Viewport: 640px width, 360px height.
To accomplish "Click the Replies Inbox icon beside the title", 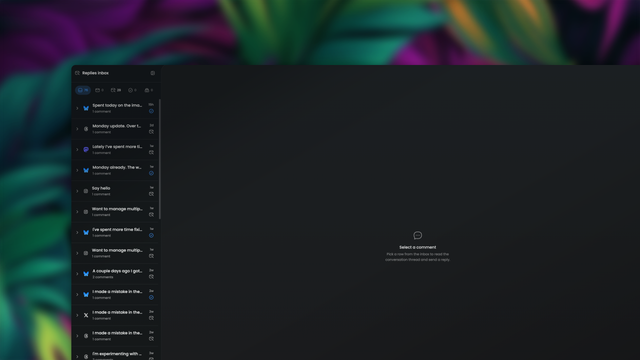I will 77,73.
